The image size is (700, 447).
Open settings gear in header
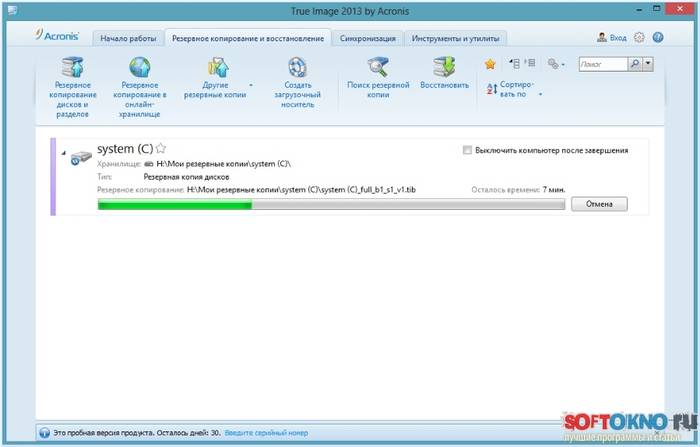(x=639, y=38)
